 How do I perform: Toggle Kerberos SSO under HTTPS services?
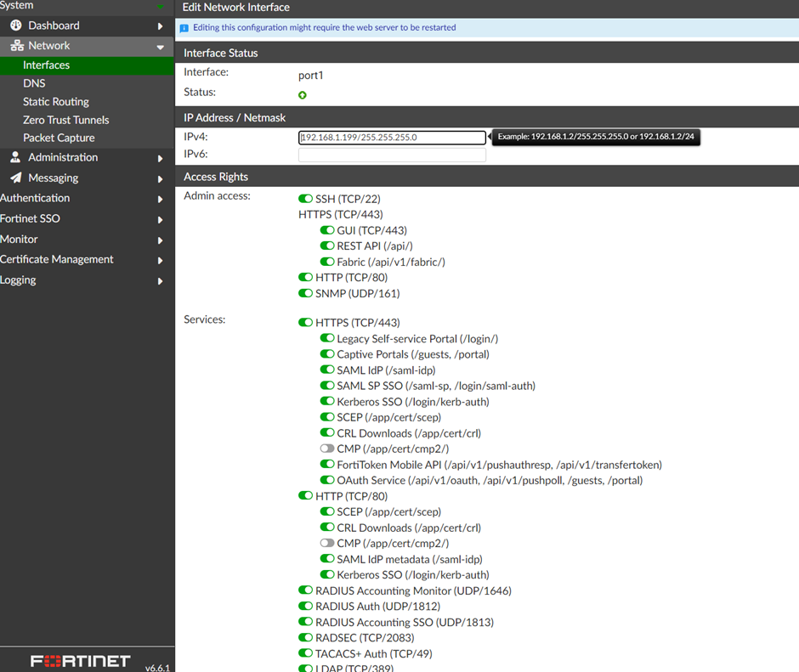327,402
